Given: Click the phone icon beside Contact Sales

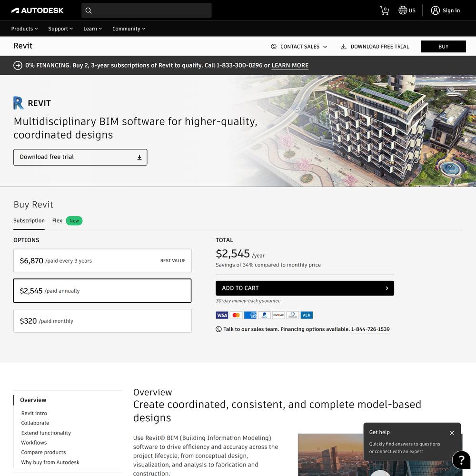Looking at the screenshot, I should [x=274, y=47].
